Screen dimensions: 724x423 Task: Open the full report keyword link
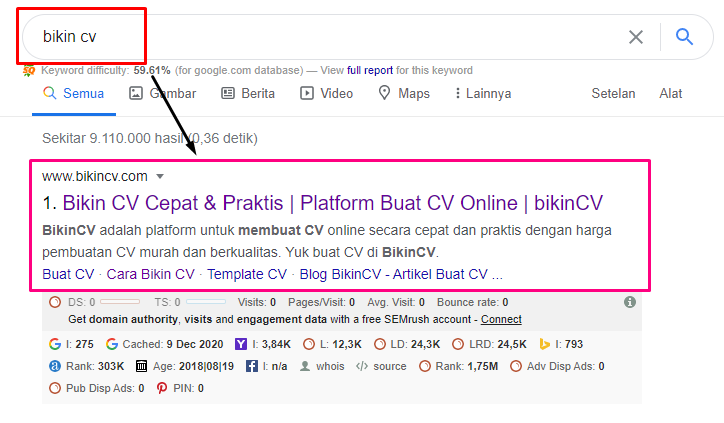pos(370,70)
